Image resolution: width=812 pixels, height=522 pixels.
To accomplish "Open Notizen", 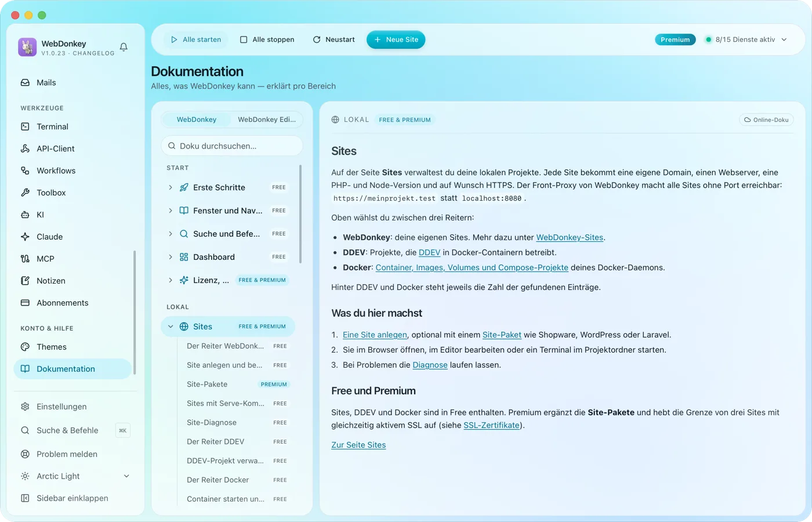I will click(72, 281).
